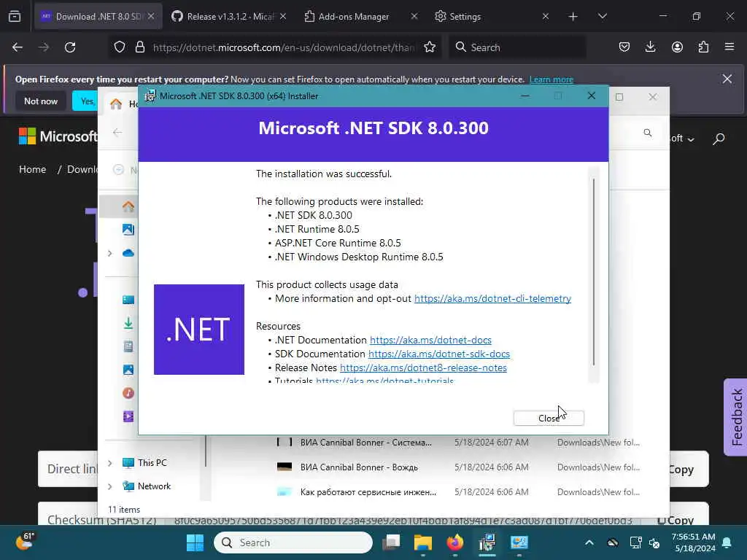Open the .NET Documentation aka.ms/dotnet-docs link
The width and height of the screenshot is (747, 560).
[430, 340]
